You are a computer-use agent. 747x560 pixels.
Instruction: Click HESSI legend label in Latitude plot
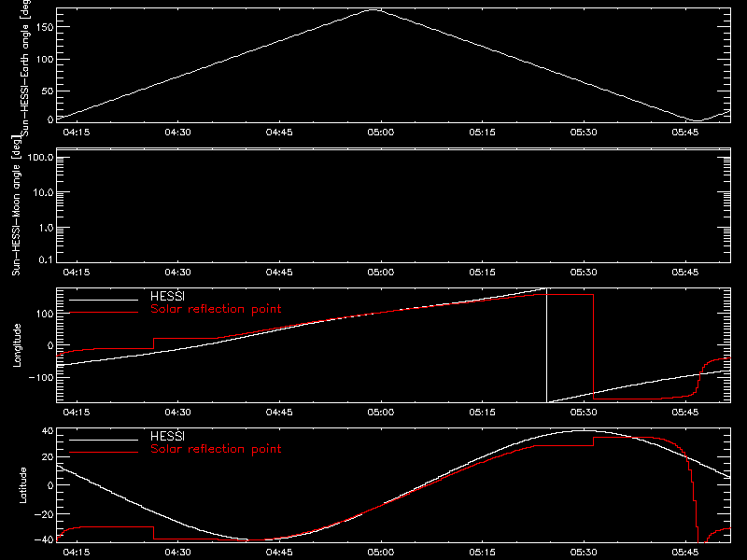(x=167, y=436)
